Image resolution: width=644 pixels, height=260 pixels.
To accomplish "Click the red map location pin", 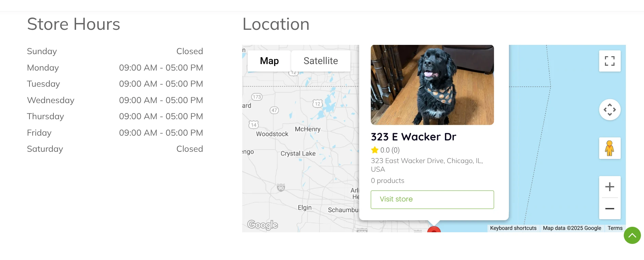I will click(434, 230).
